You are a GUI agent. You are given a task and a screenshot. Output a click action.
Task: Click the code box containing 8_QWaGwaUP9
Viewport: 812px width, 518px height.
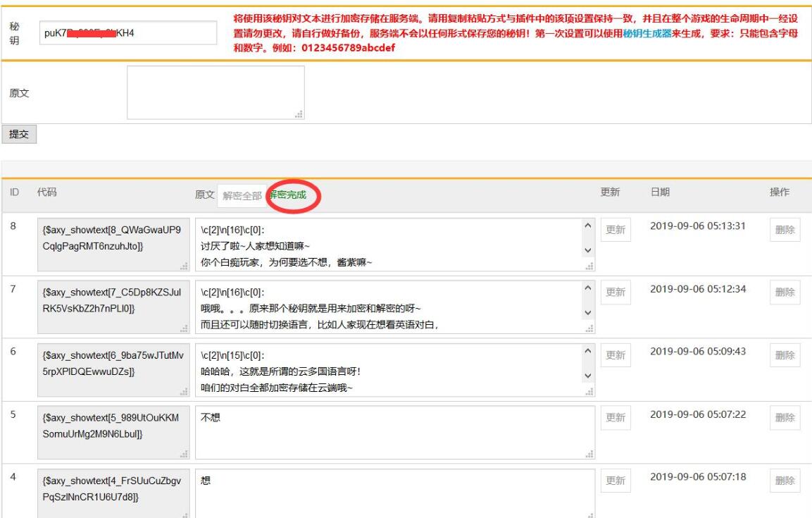click(113, 245)
